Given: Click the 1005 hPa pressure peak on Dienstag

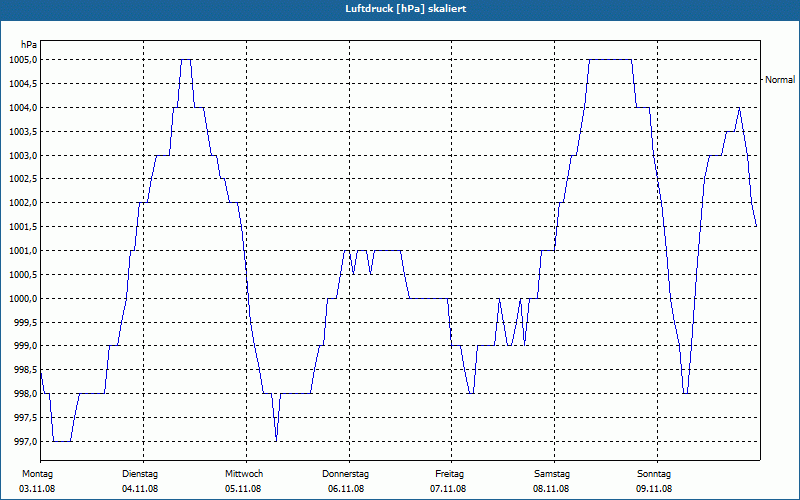Looking at the screenshot, I should click(186, 60).
